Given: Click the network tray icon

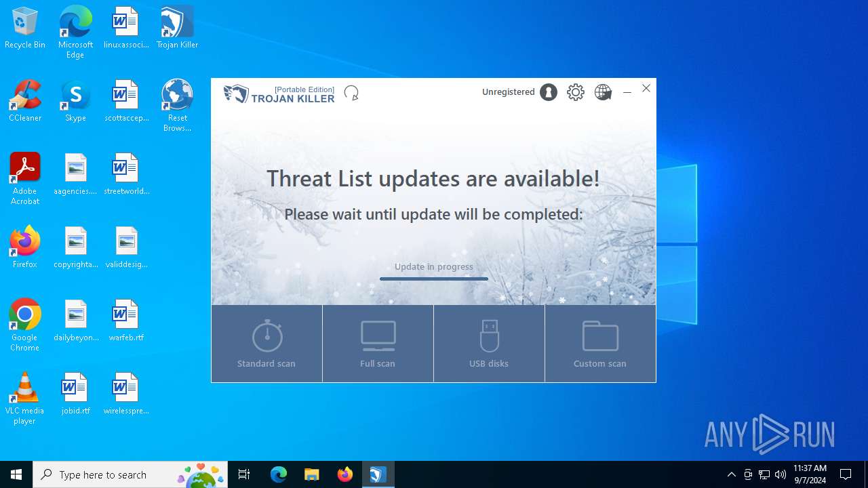Looking at the screenshot, I should (x=764, y=474).
